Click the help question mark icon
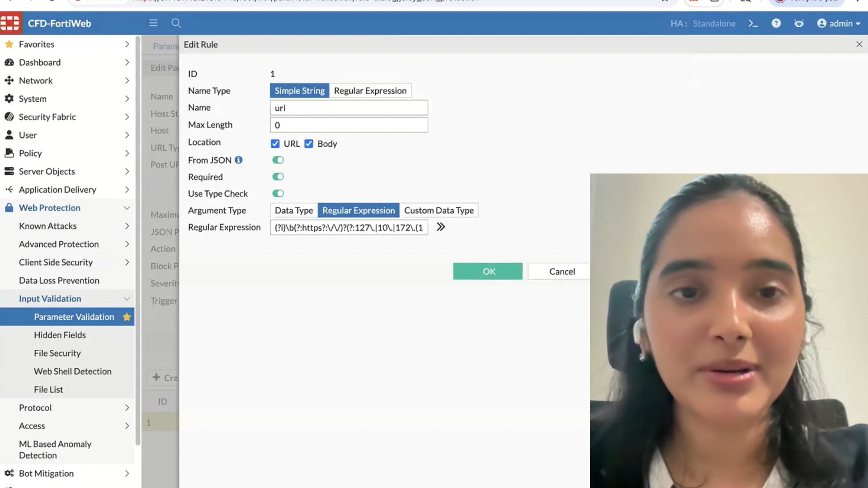Screen dimensions: 868x488 (x=776, y=23)
